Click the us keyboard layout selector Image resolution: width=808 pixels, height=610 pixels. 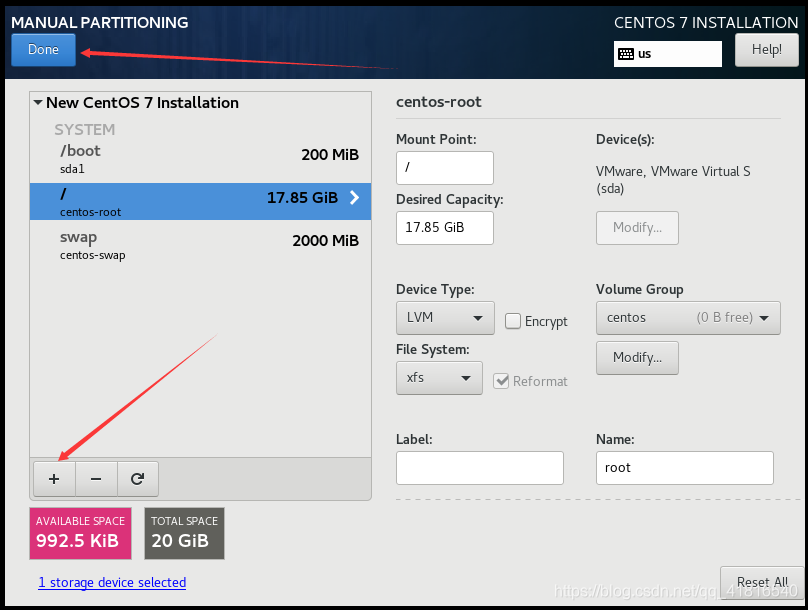[x=668, y=54]
